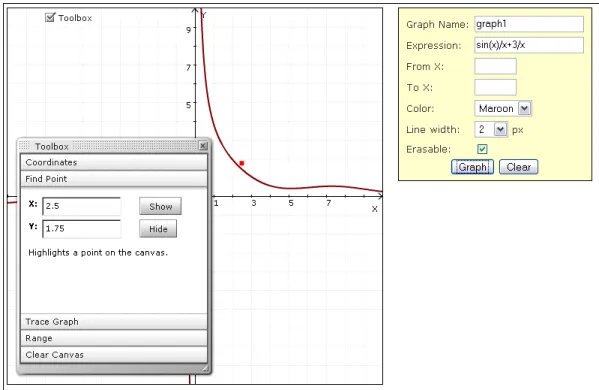Expand the Clear Canvas section
The height and width of the screenshot is (390, 599).
pos(114,354)
